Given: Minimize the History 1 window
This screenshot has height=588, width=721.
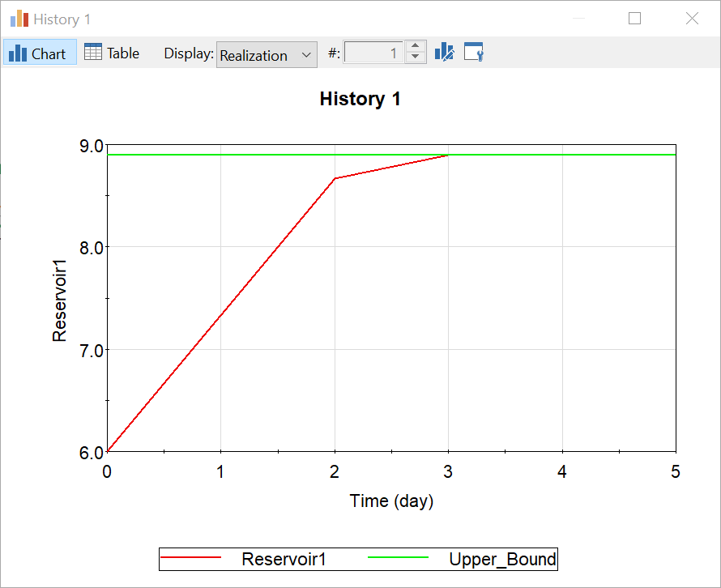Looking at the screenshot, I should point(578,19).
